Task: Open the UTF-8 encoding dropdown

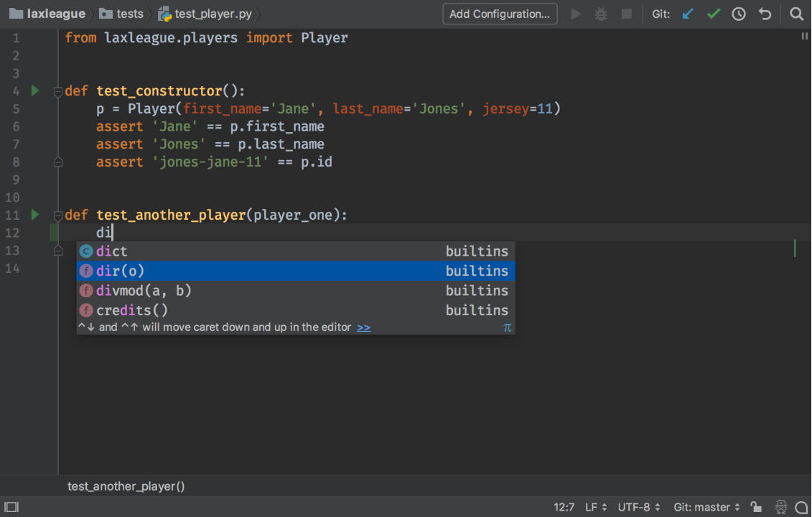Action: 639,507
